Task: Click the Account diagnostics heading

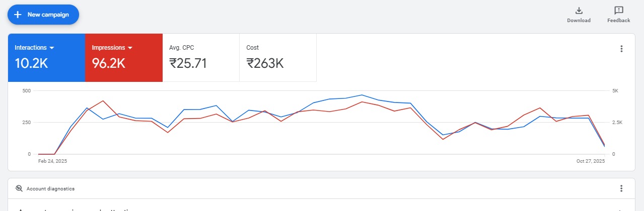Action: click(x=51, y=188)
